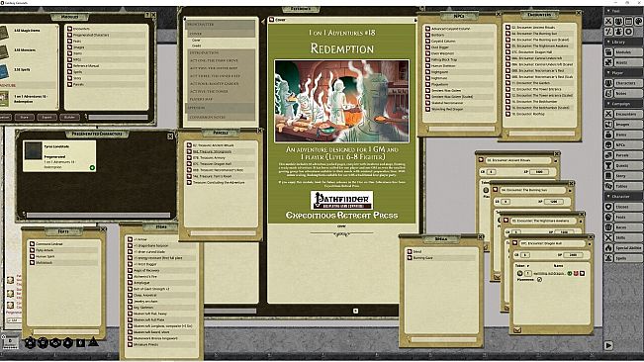
Task: Open Act Five chapter in reference index
Action: click(221, 92)
